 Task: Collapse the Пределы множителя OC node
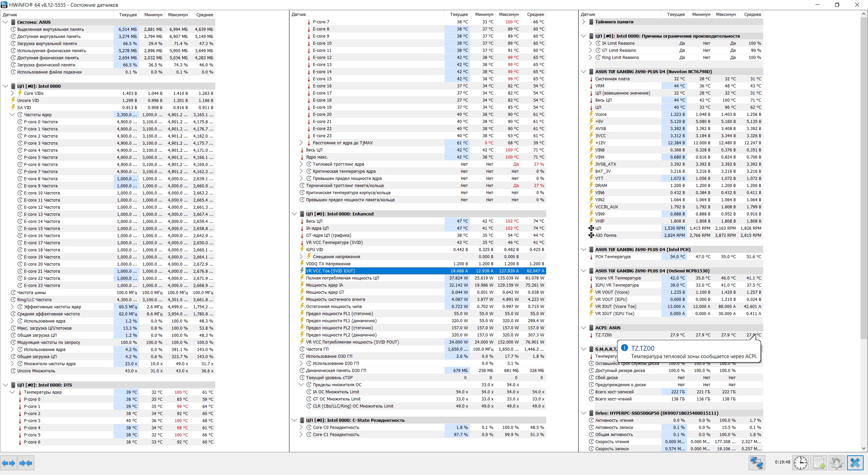point(301,385)
